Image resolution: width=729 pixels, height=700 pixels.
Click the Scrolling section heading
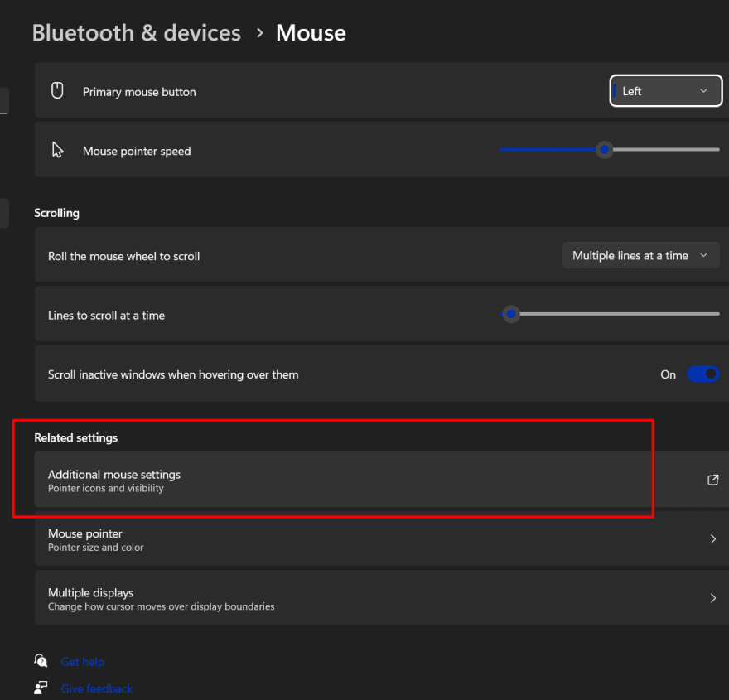pos(56,213)
